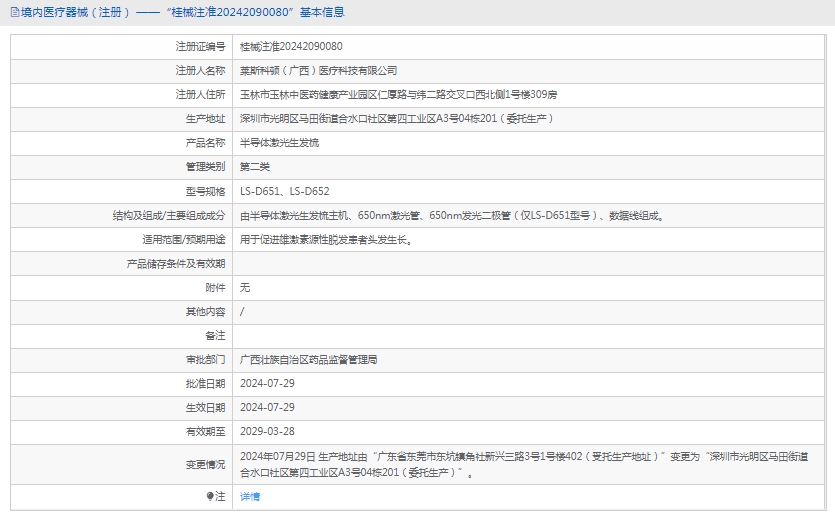Click model specification LS-D651、LS-D652
The height and width of the screenshot is (518, 835).
point(285,190)
